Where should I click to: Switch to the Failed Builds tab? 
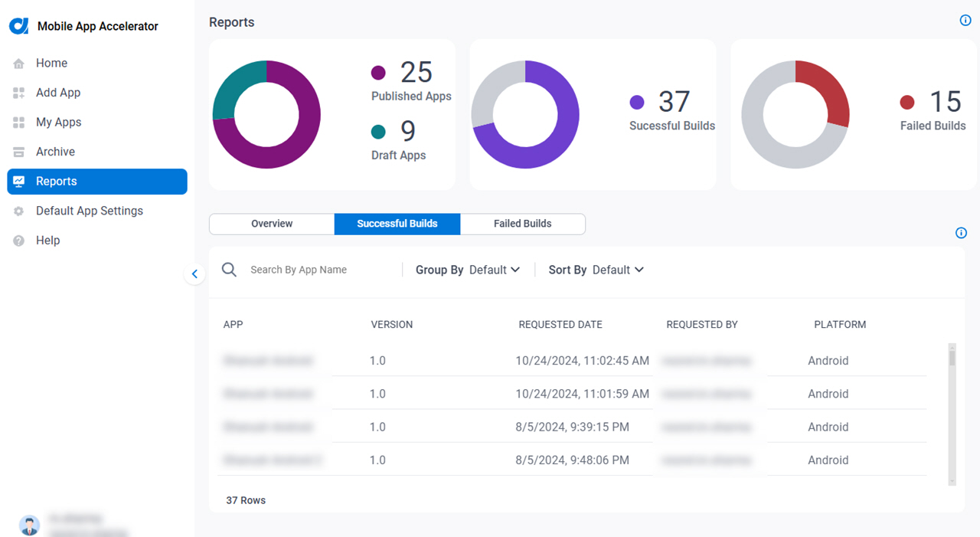523,224
